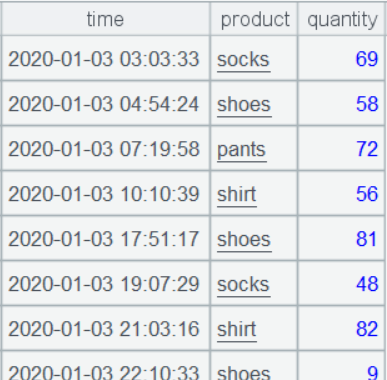Select quantity cell showing 69
387x380 pixels.
[342, 58]
